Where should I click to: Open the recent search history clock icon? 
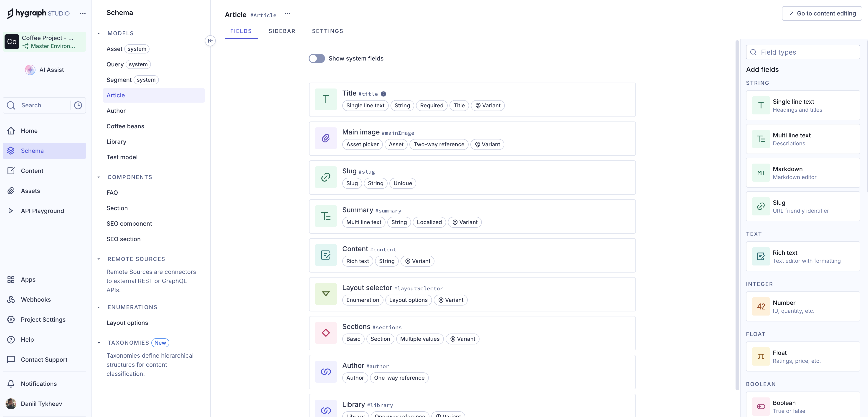(78, 105)
